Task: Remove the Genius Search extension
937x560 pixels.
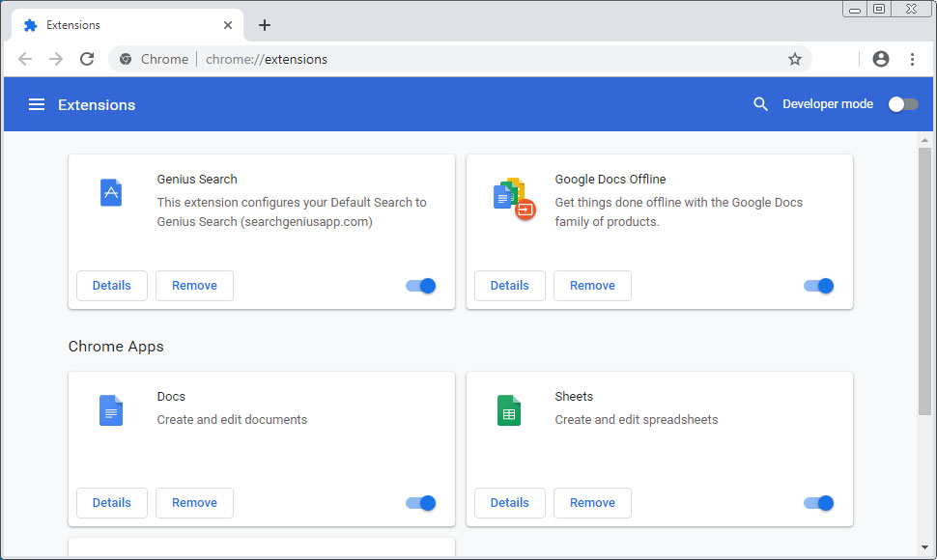Action: [x=194, y=286]
